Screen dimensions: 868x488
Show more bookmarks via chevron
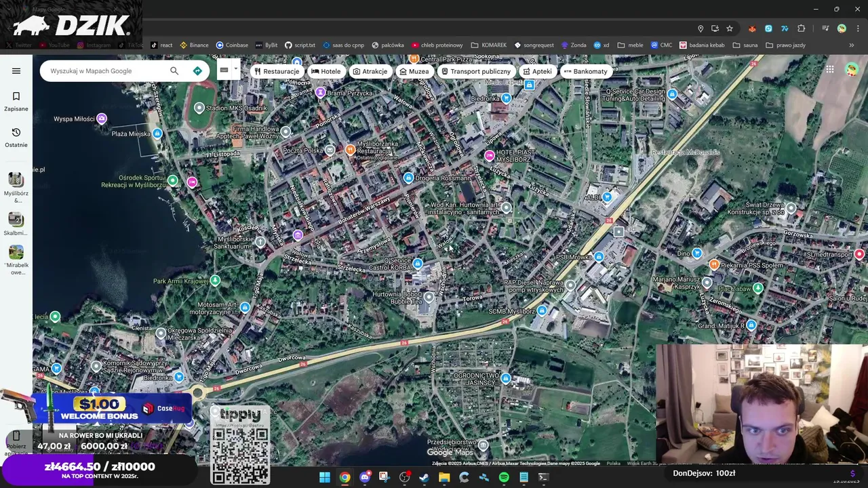click(x=852, y=45)
